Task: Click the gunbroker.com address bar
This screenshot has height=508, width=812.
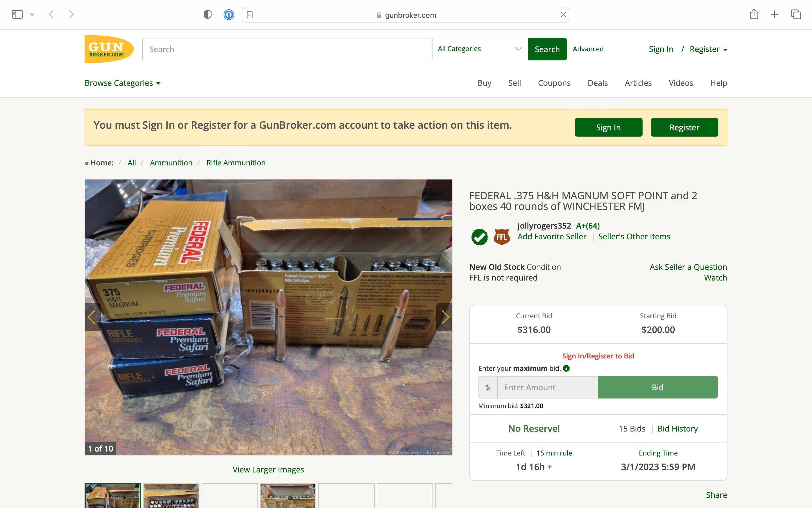Action: pos(406,15)
